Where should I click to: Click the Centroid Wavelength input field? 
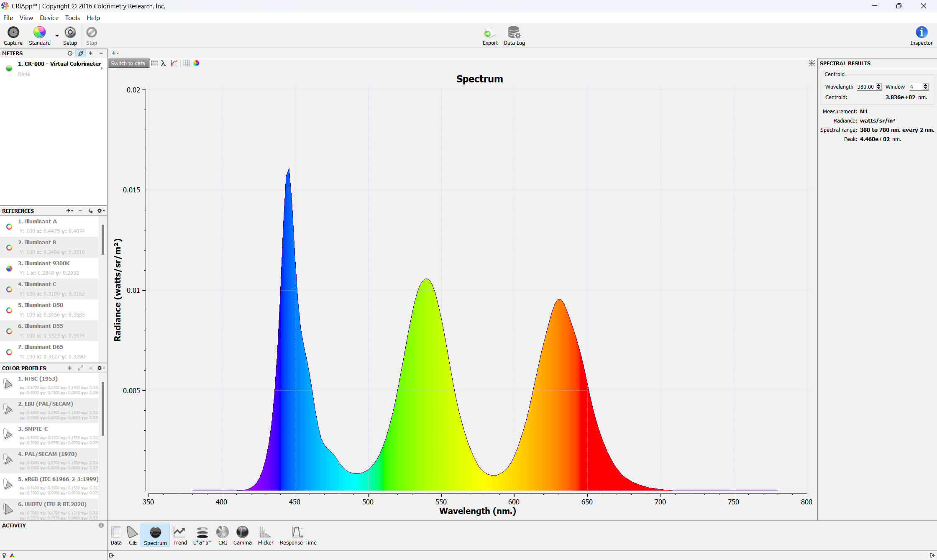tap(865, 87)
